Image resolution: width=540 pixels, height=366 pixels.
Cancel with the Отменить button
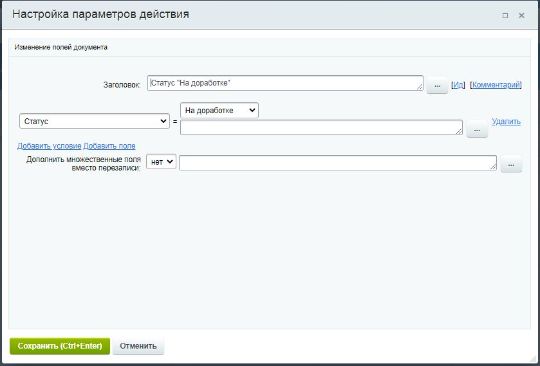tap(138, 346)
